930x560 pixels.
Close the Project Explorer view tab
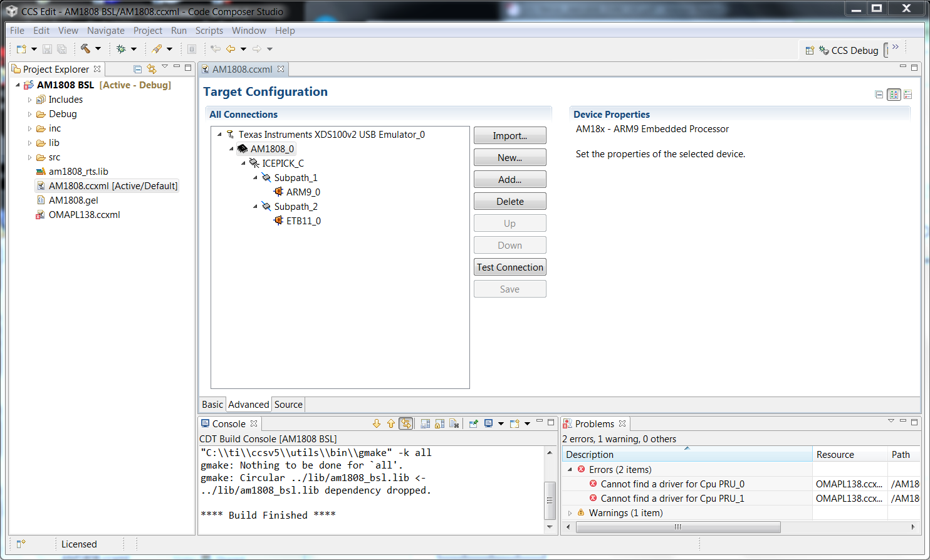[97, 69]
